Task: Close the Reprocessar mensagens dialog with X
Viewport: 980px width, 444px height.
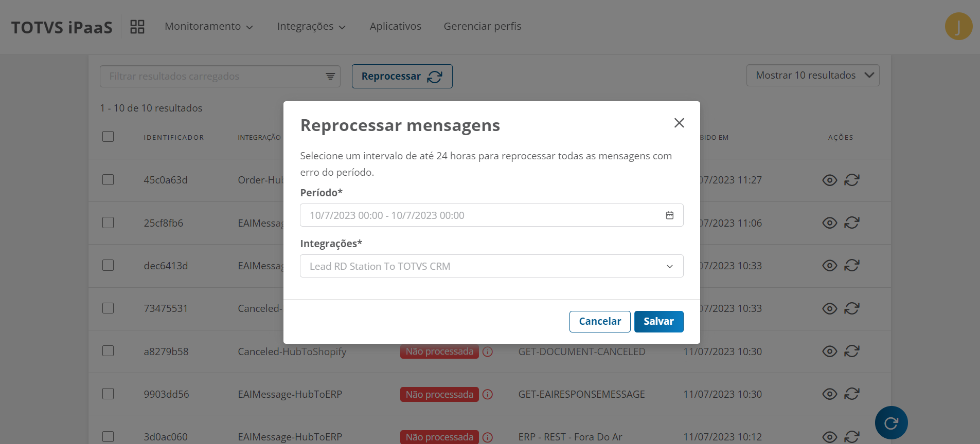Action: (x=679, y=123)
